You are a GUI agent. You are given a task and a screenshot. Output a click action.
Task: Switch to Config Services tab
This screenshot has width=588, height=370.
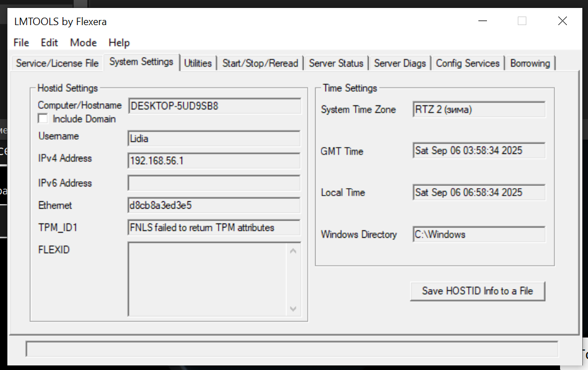point(468,63)
